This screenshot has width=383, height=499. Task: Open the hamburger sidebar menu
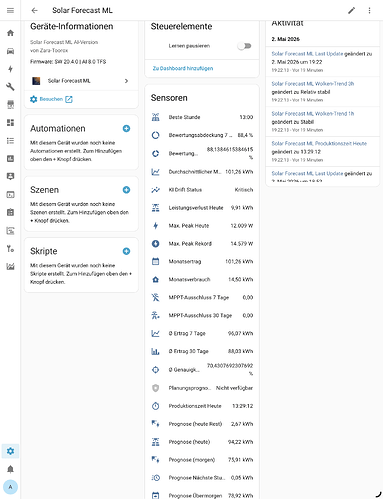10,10
